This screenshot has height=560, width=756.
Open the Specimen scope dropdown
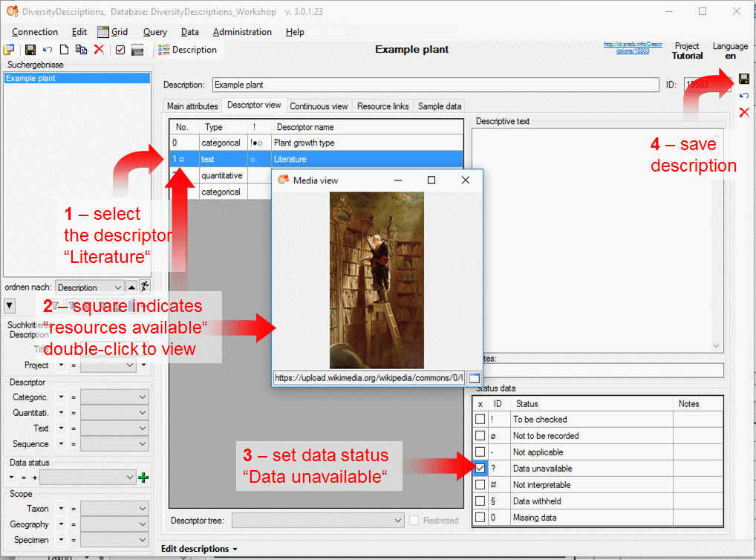click(x=114, y=540)
